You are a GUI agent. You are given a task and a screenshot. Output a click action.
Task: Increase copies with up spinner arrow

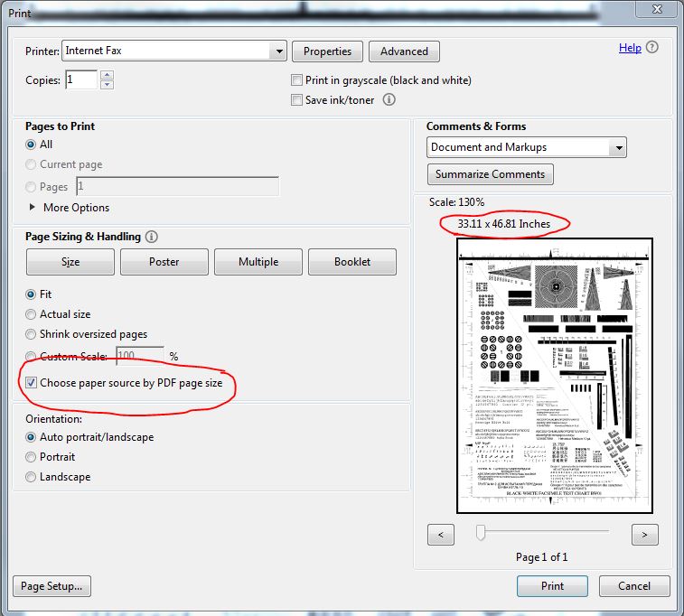(108, 76)
